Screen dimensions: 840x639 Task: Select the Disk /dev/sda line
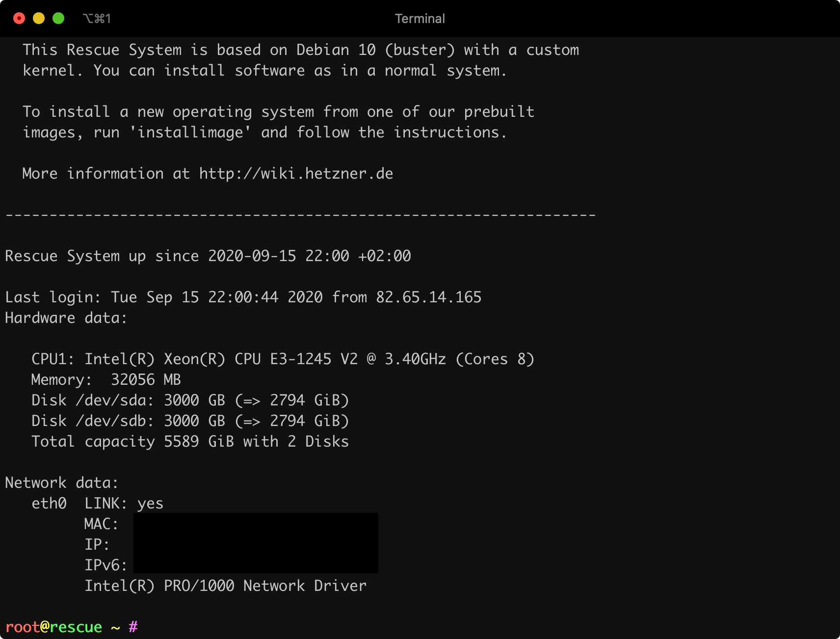pos(190,400)
